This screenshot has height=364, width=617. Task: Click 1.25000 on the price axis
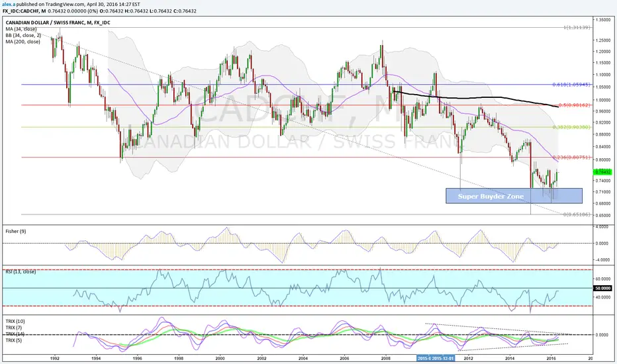click(603, 40)
